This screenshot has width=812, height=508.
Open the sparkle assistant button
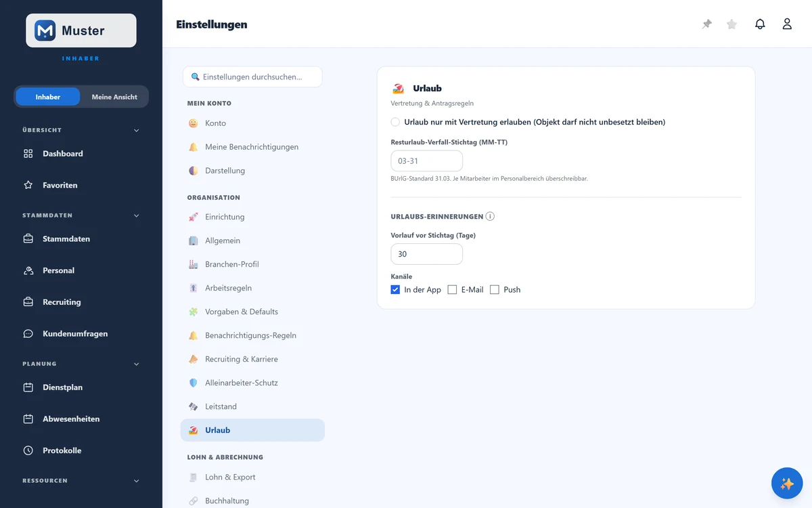(x=787, y=484)
